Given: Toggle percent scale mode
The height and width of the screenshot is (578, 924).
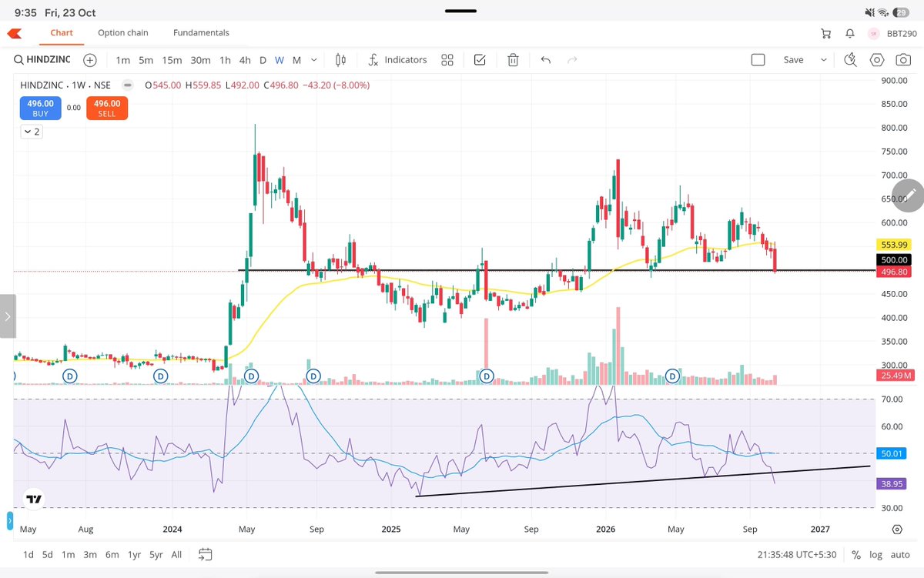Looking at the screenshot, I should click(855, 554).
